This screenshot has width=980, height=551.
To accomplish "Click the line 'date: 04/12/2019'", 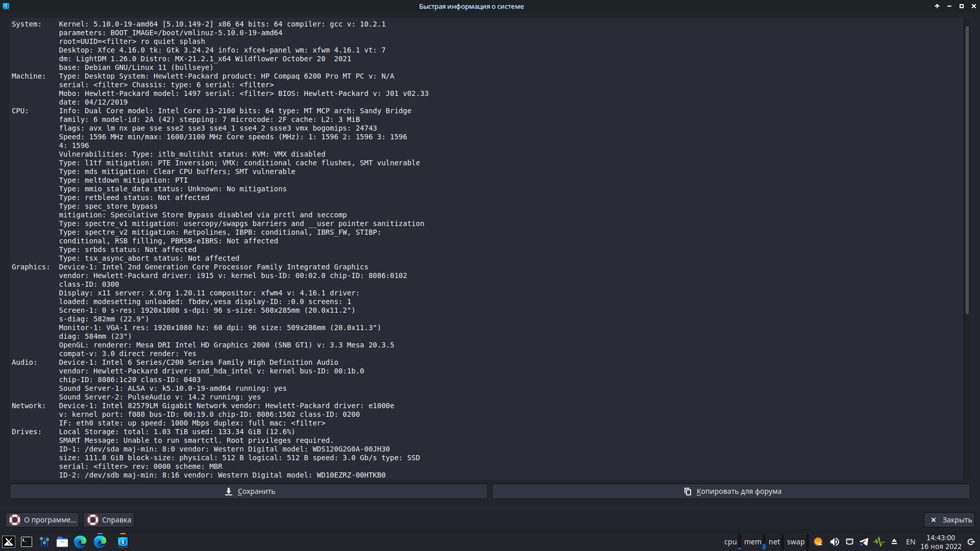I will point(93,102).
